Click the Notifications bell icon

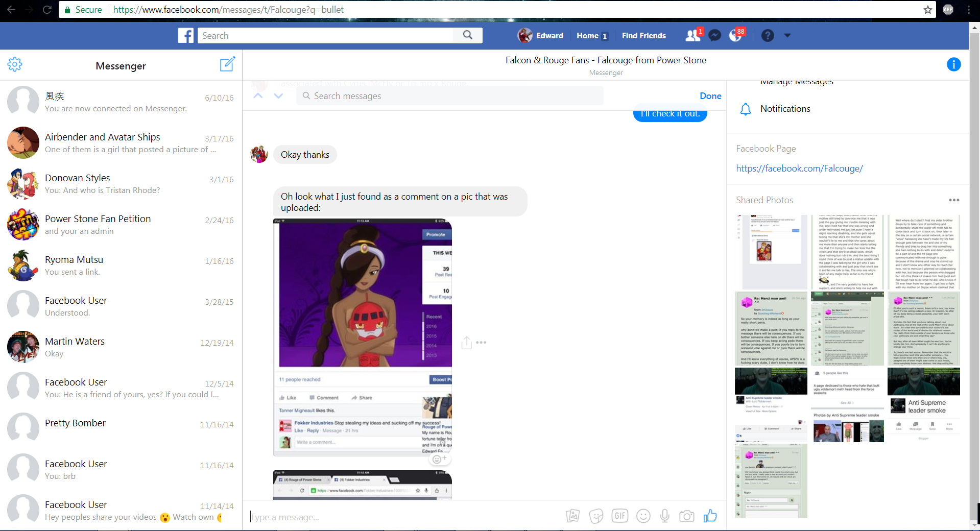pyautogui.click(x=746, y=109)
